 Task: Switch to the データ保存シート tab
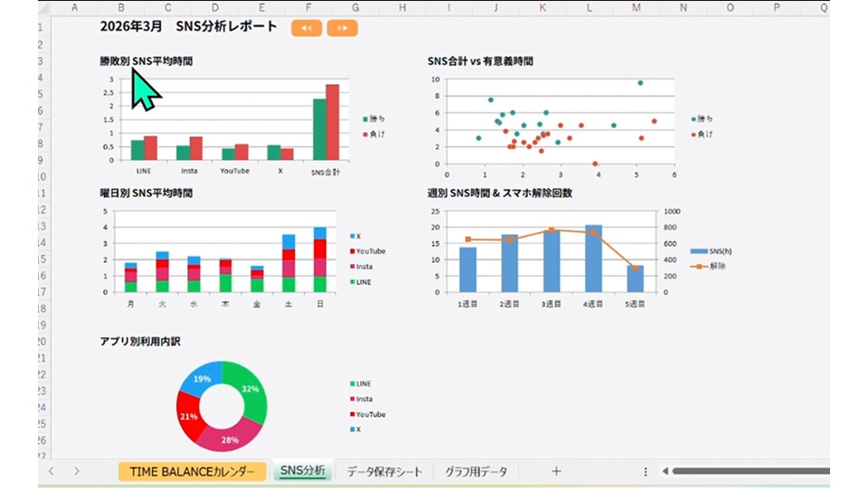[384, 472]
